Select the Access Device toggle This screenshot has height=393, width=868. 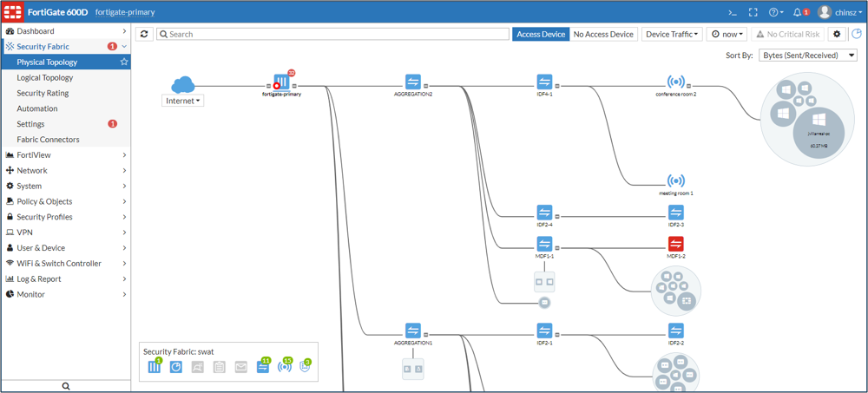(541, 35)
